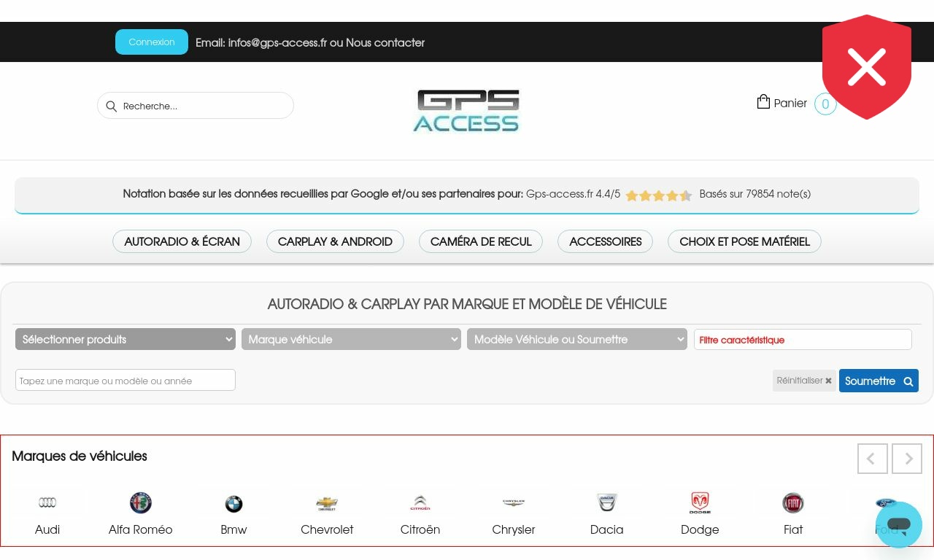This screenshot has width=934, height=560.
Task: Click the Alfa Roméo brand logo
Action: pyautogui.click(x=141, y=502)
